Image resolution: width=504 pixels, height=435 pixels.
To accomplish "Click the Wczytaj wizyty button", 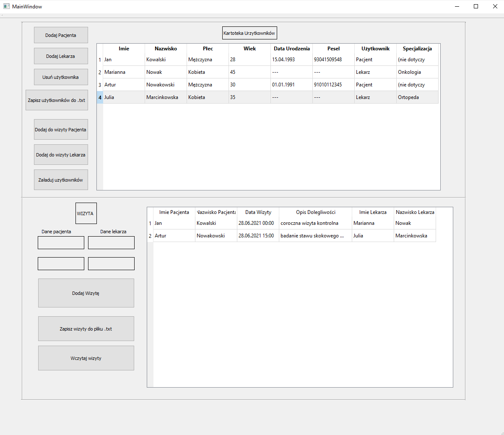I will click(86, 358).
